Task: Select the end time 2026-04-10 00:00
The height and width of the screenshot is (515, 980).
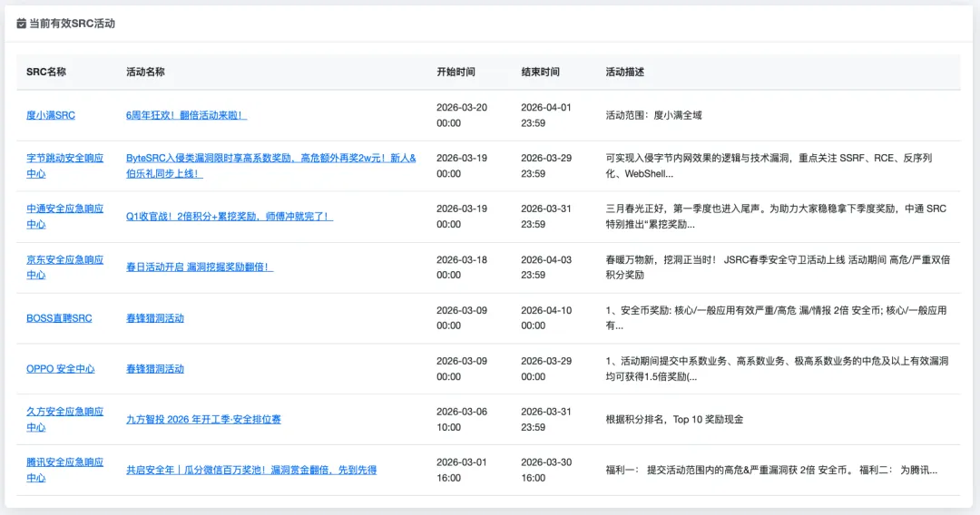Action: coord(546,318)
